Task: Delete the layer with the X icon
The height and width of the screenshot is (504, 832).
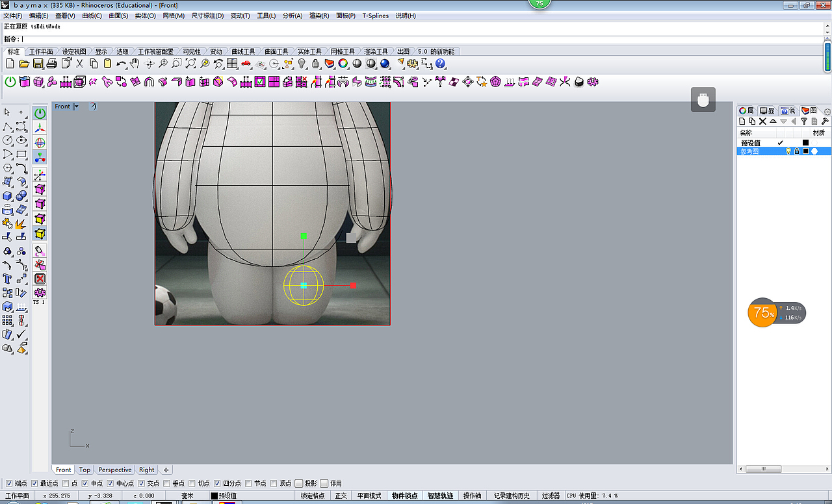Action: pos(762,121)
